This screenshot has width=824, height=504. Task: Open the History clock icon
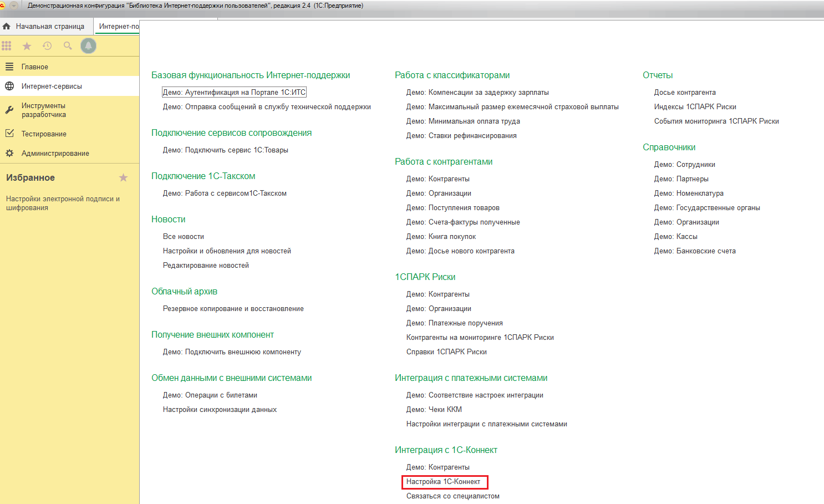click(47, 46)
